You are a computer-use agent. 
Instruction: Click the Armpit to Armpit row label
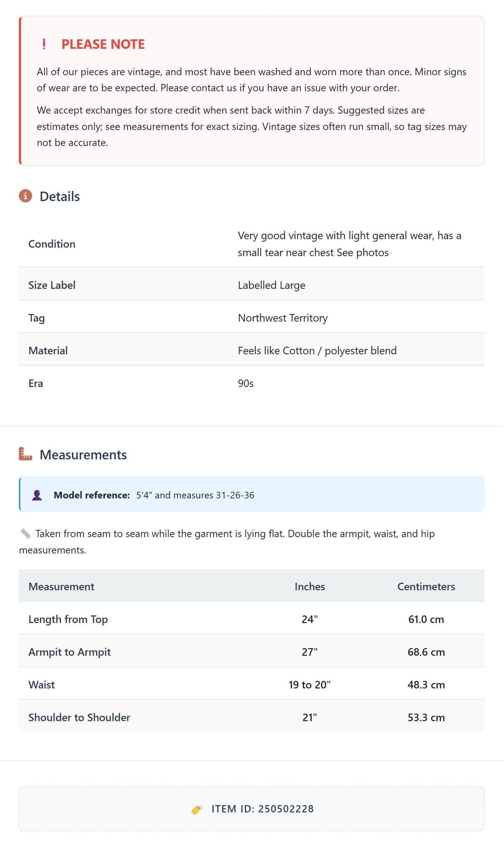(69, 652)
